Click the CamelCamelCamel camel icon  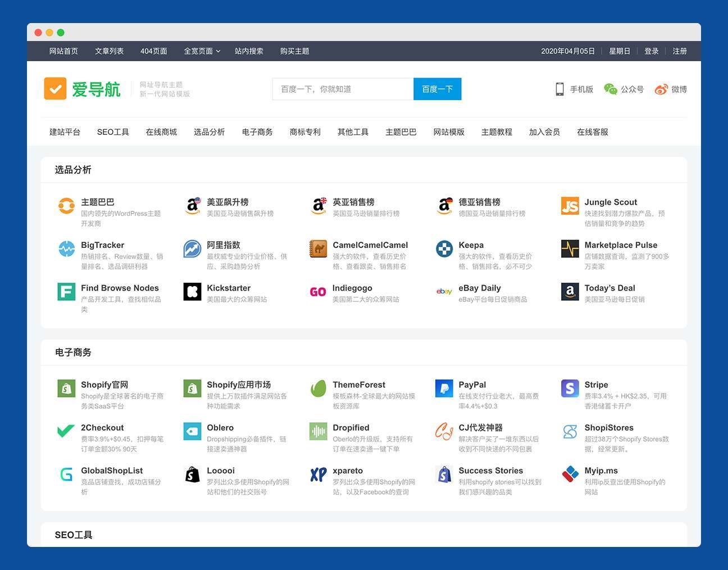(318, 249)
